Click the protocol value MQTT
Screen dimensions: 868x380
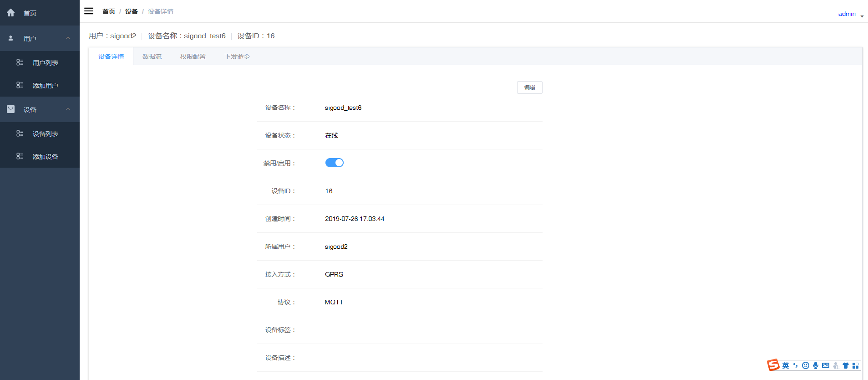coord(334,302)
